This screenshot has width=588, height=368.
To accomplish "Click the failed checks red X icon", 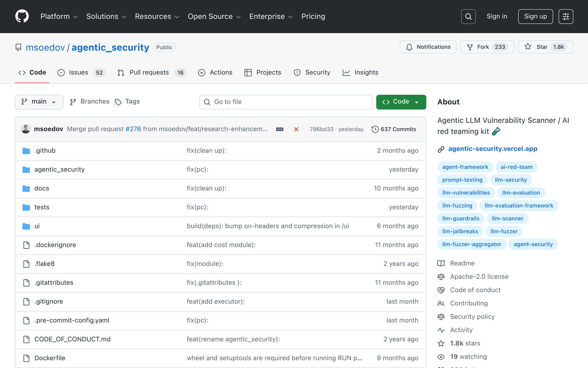I will (x=296, y=129).
